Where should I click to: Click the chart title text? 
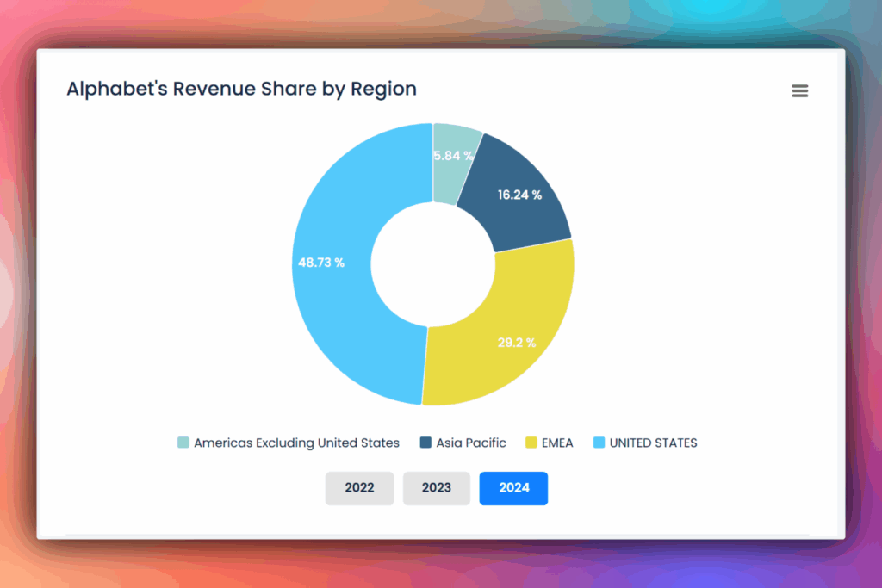point(241,89)
